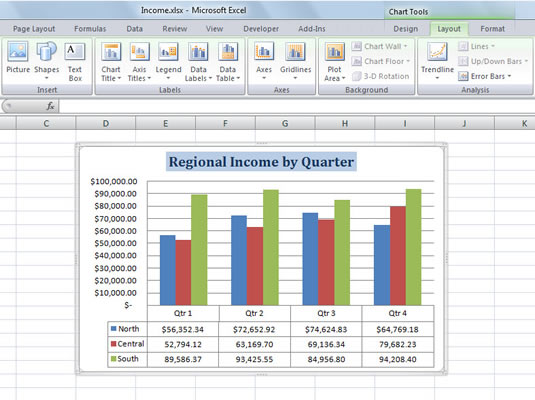Select the green South legend swatch
Screen dimensions: 535x400
click(113, 359)
